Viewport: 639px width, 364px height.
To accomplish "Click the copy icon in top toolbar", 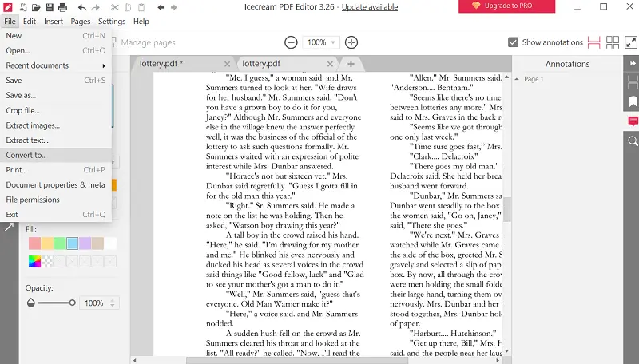I will (128, 7).
